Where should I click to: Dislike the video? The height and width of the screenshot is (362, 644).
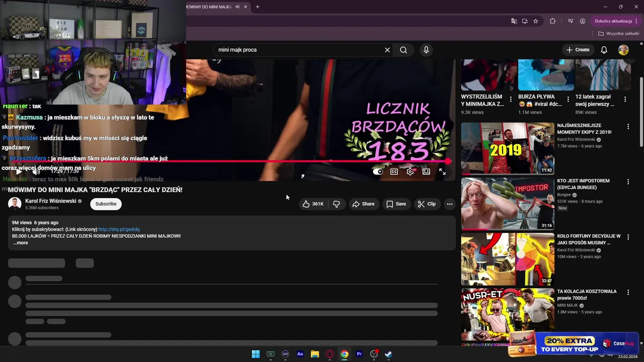pos(337,204)
